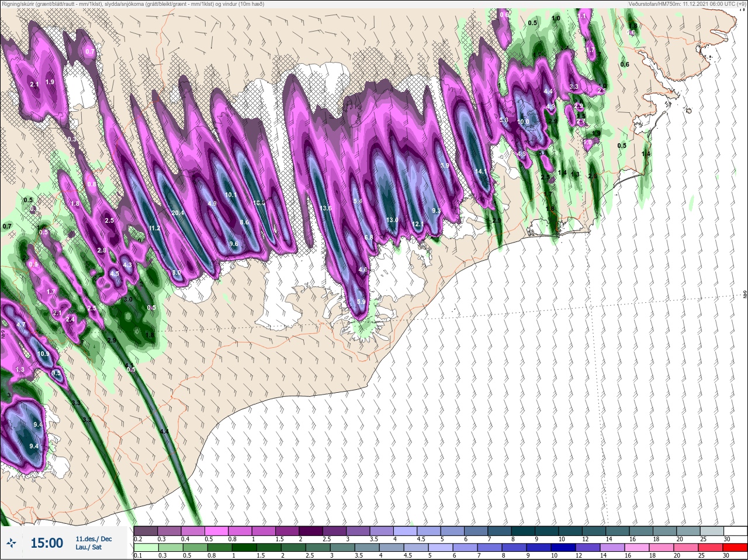This screenshot has width=748, height=560.
Task: Click the 15:00 forecast time display
Action: [46, 543]
